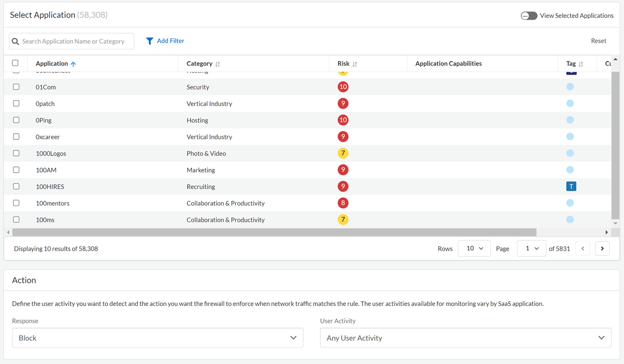The image size is (624, 364).
Task: Toggle View Selected Applications switch
Action: pyautogui.click(x=529, y=16)
